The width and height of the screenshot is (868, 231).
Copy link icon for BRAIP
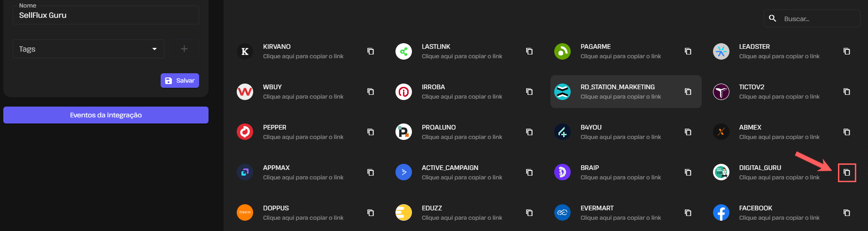coord(688,172)
